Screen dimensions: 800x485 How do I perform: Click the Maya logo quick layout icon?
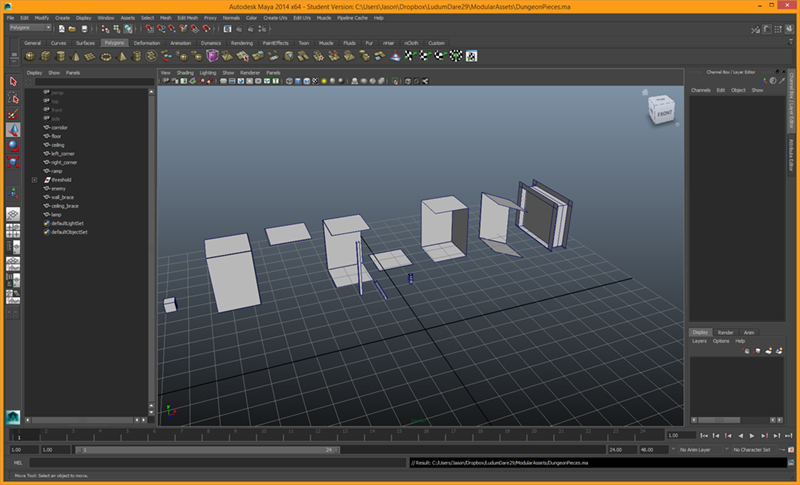click(13, 417)
